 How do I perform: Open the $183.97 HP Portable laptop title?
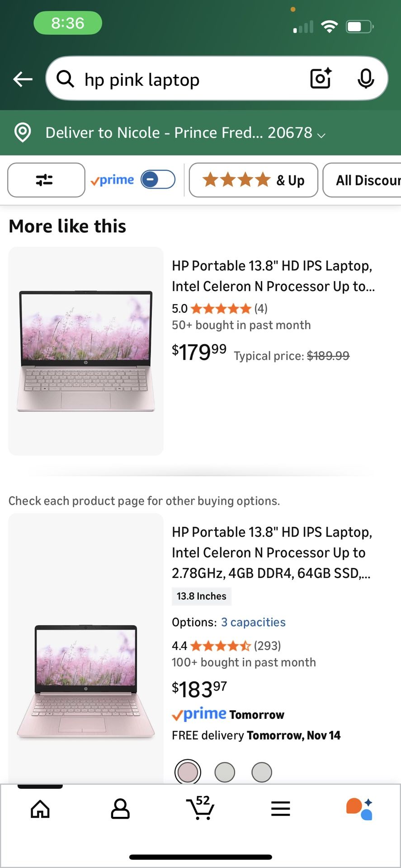coord(272,552)
